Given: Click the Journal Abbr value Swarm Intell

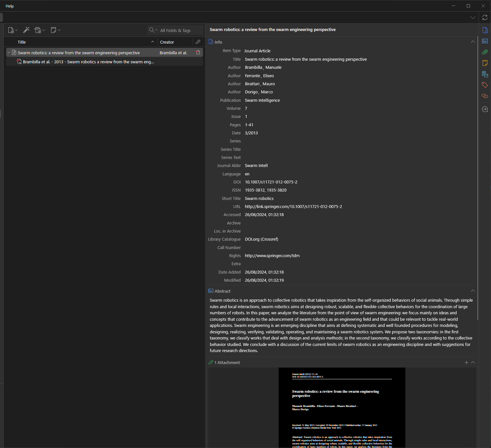Looking at the screenshot, I should tap(256, 165).
